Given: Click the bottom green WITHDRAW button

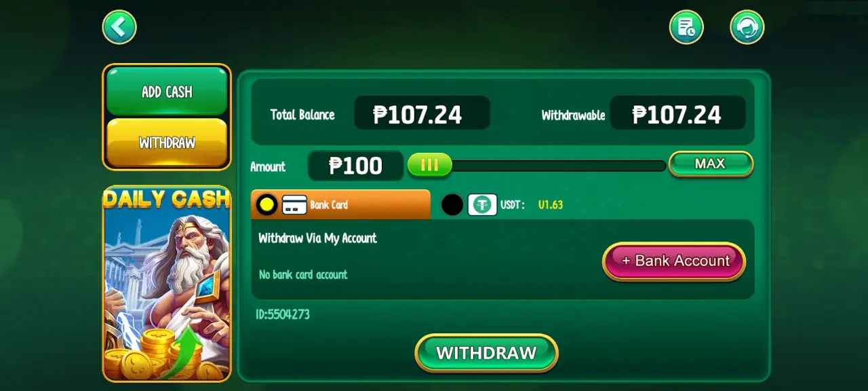Looking at the screenshot, I should click(x=486, y=353).
